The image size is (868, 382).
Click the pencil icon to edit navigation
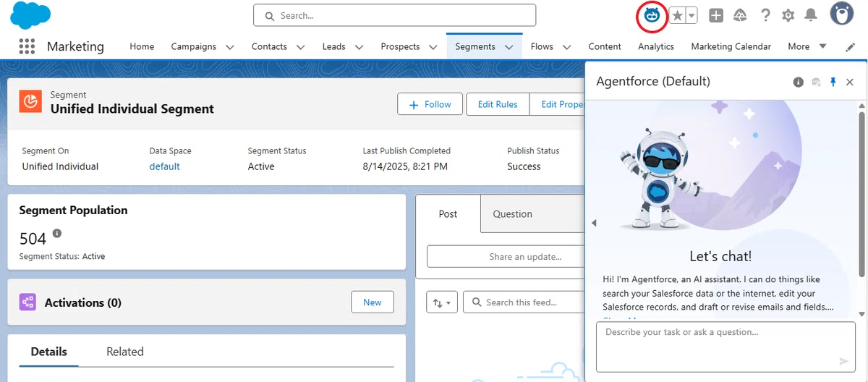pyautogui.click(x=851, y=46)
